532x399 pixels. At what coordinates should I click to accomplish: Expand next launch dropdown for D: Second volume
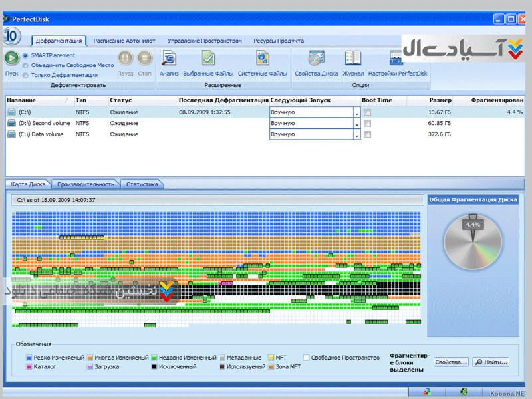click(x=356, y=124)
